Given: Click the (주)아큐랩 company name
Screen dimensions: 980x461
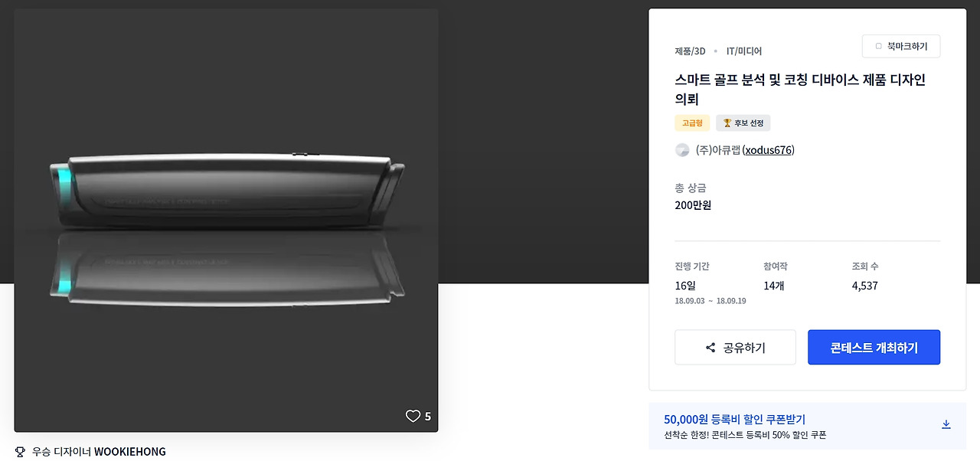Looking at the screenshot, I should click(x=717, y=150).
